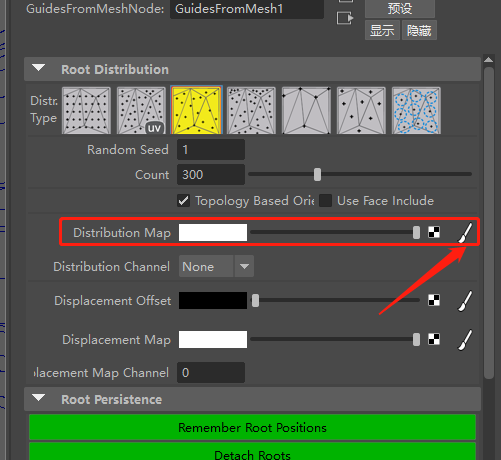Click the paint brush icon for Displacement Offset

point(465,301)
